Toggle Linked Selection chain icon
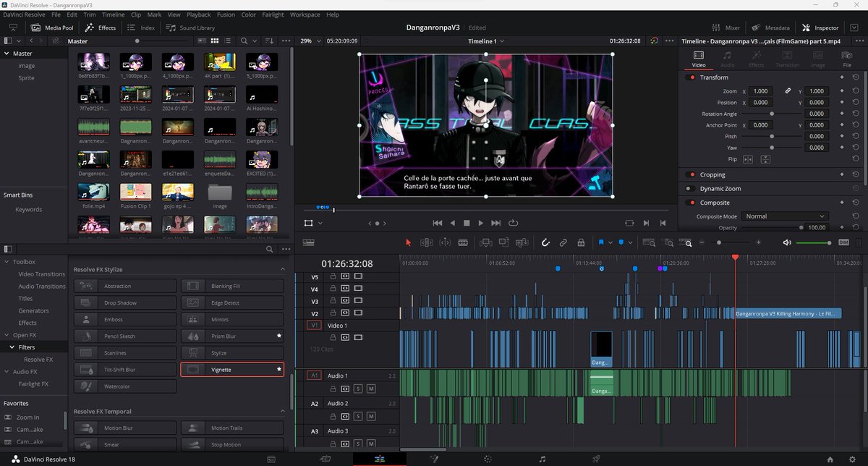The width and height of the screenshot is (868, 466). [x=563, y=242]
